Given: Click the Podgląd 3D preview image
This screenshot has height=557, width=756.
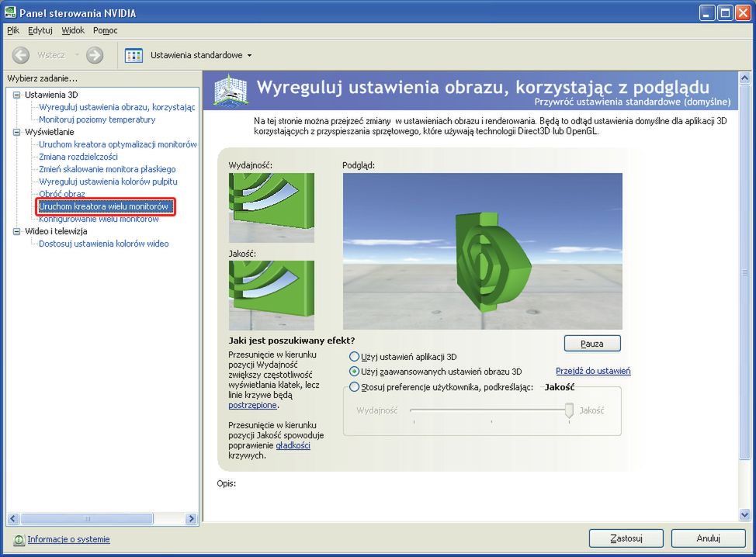Looking at the screenshot, I should click(483, 251).
